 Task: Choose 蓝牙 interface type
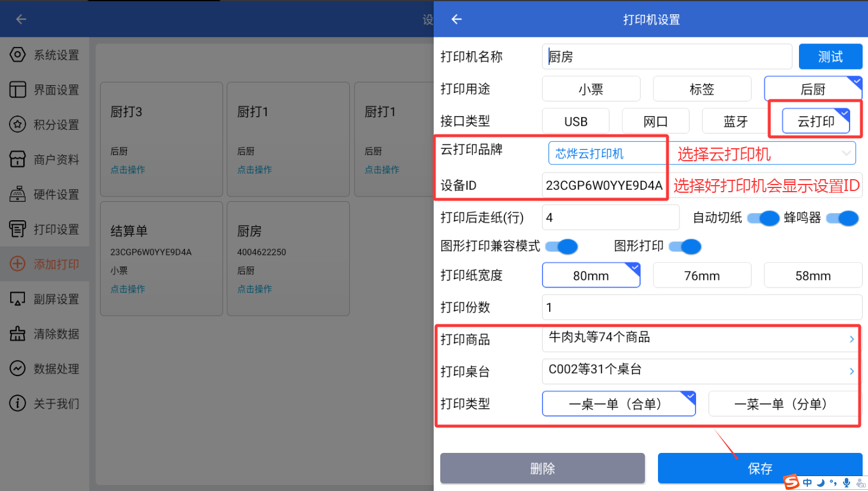(x=735, y=121)
